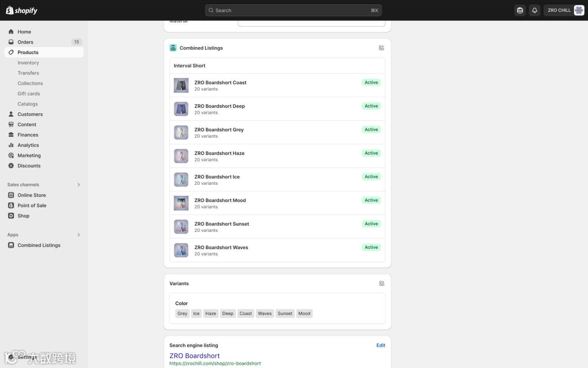Select the Deep color tag
Viewport: 588px width, 368px height.
[228, 313]
